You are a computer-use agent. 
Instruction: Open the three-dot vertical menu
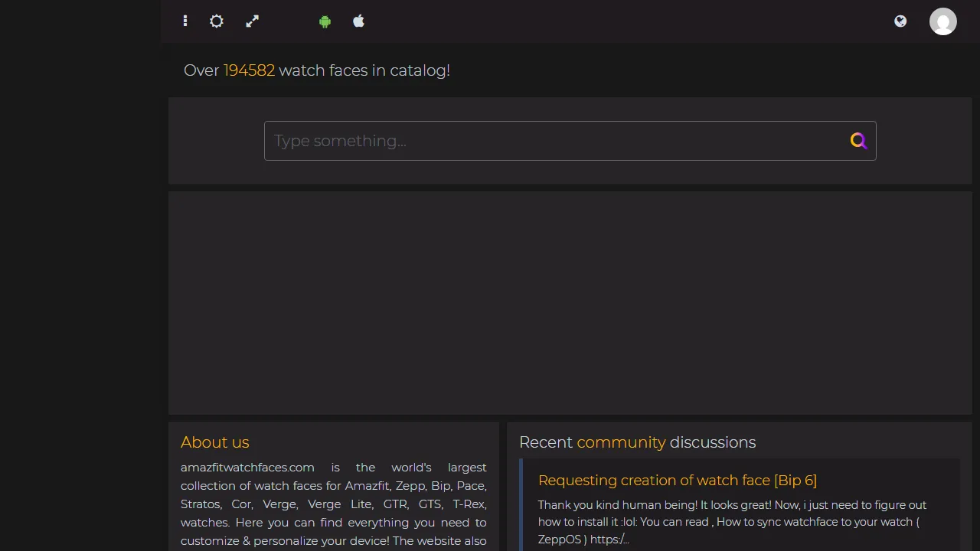tap(185, 21)
